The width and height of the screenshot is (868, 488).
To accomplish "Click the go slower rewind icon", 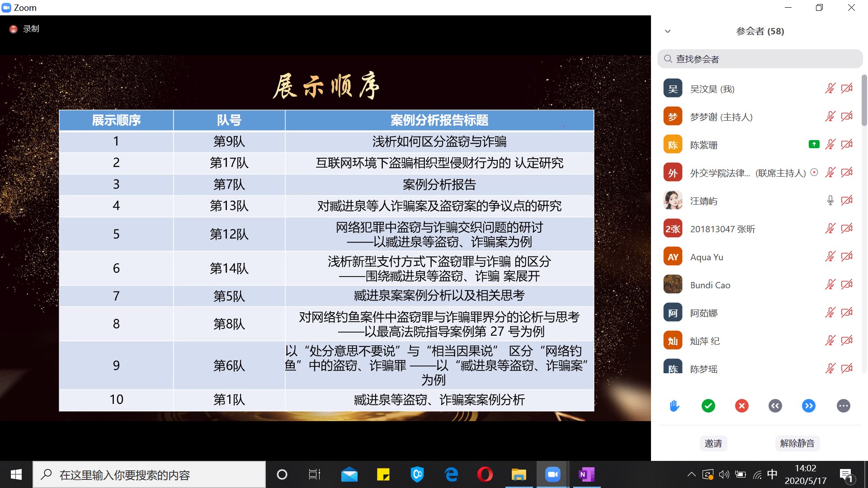I will point(775,406).
